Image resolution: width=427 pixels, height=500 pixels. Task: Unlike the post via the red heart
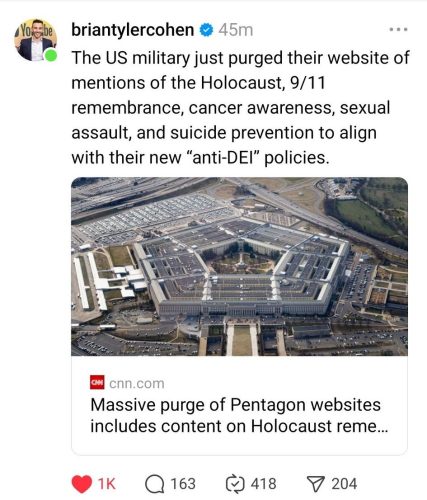click(82, 484)
